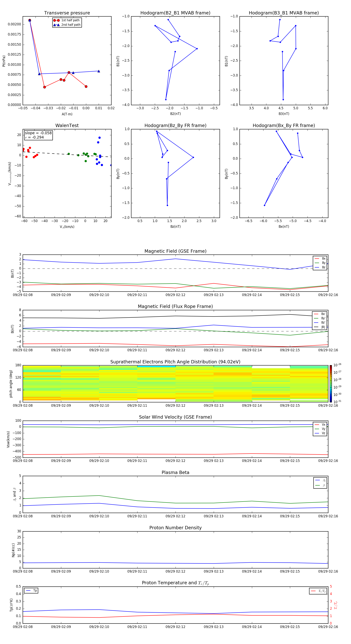This screenshot has width=351, height=644.
Task: Click the 'Proton Number Density' title
Action: (175, 528)
